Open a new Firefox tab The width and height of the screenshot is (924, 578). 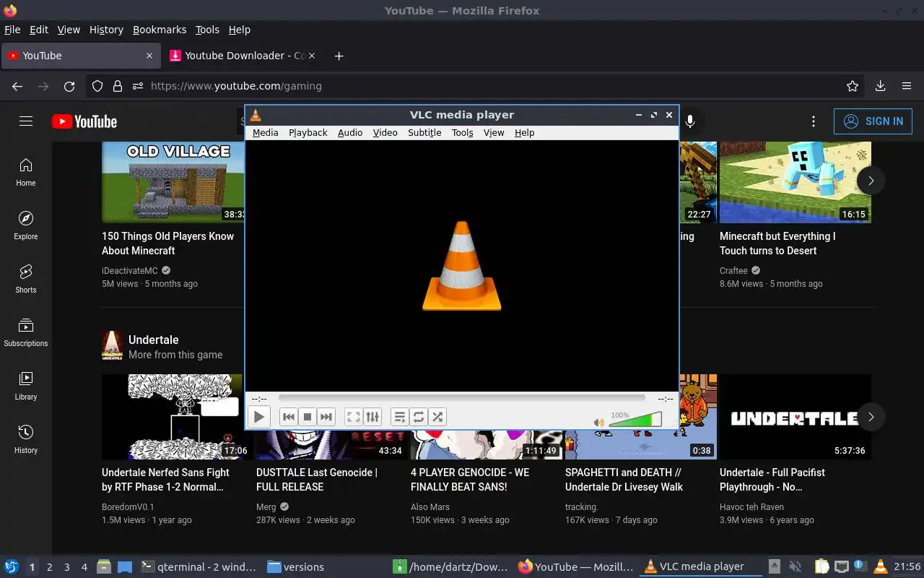pyautogui.click(x=339, y=56)
